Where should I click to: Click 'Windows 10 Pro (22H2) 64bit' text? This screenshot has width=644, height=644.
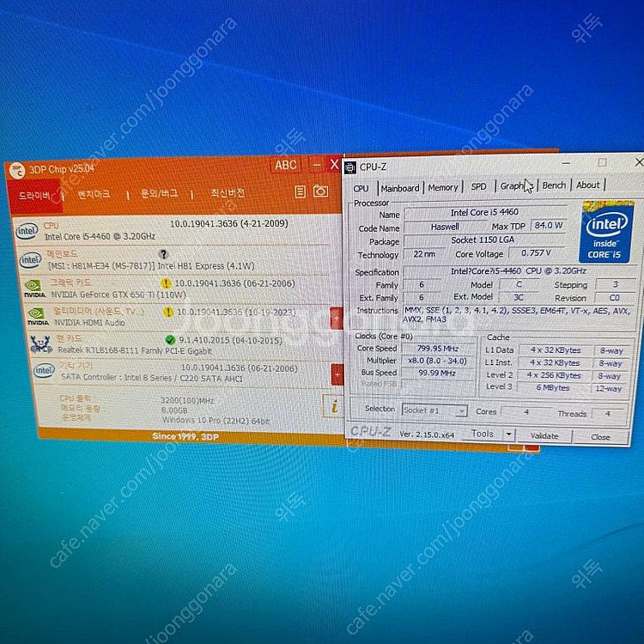(x=216, y=420)
